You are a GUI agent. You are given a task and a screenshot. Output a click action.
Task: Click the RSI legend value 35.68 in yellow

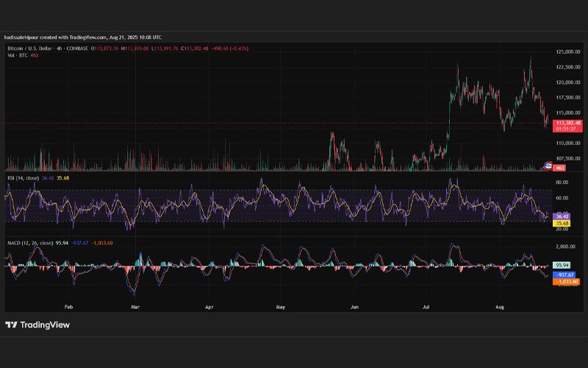62,178
